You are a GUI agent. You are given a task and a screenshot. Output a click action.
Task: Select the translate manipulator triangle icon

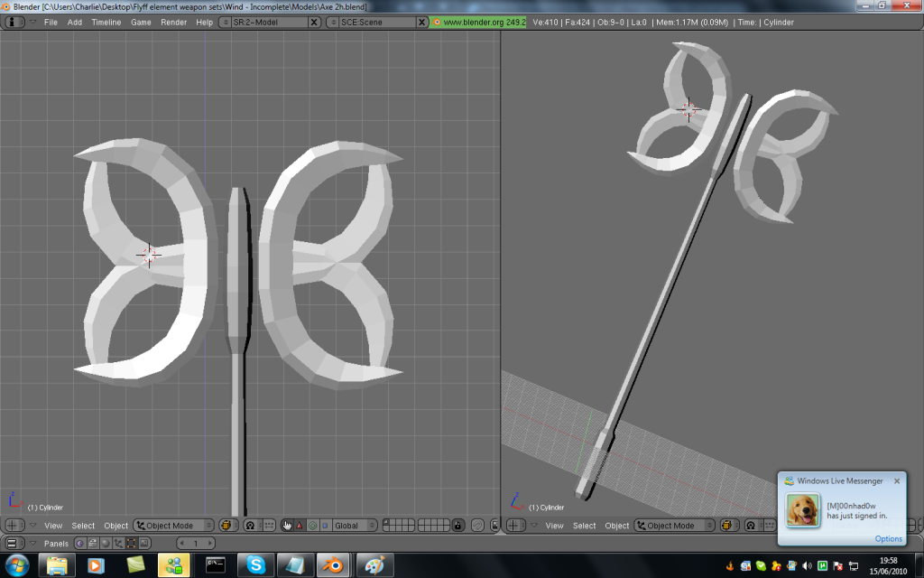[x=300, y=526]
